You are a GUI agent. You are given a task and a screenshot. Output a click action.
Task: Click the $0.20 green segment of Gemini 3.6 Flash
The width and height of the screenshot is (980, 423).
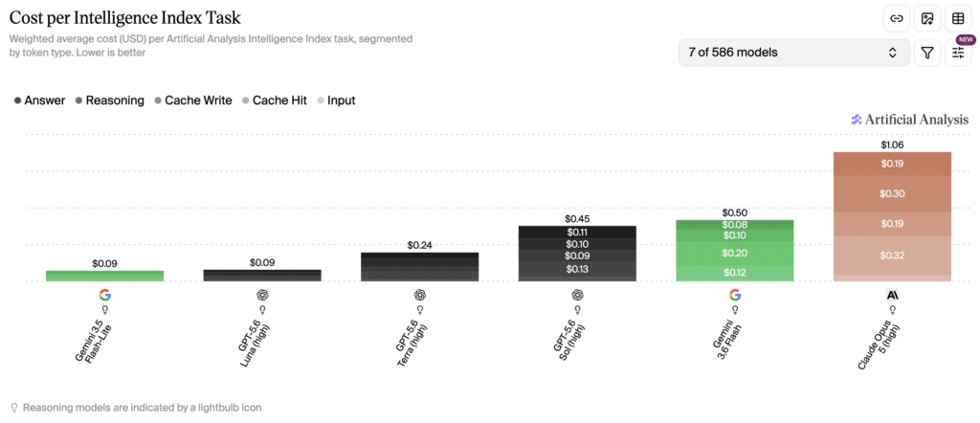[x=734, y=253]
